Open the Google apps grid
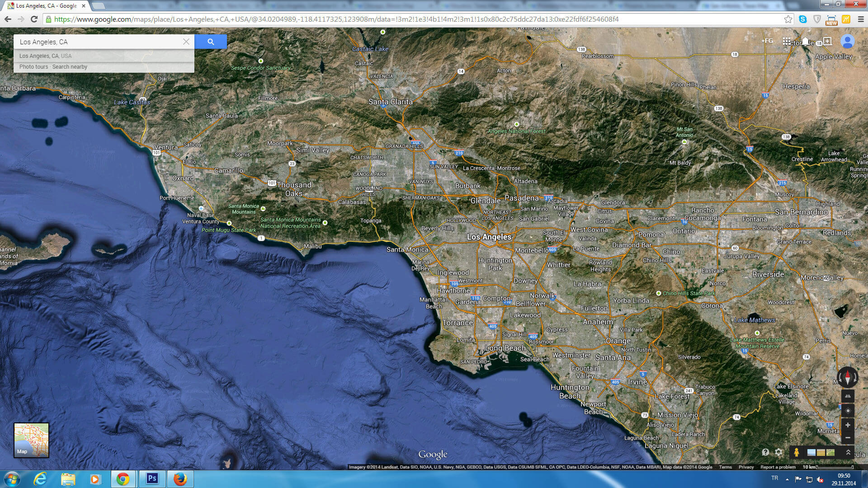868x488 pixels. click(787, 41)
